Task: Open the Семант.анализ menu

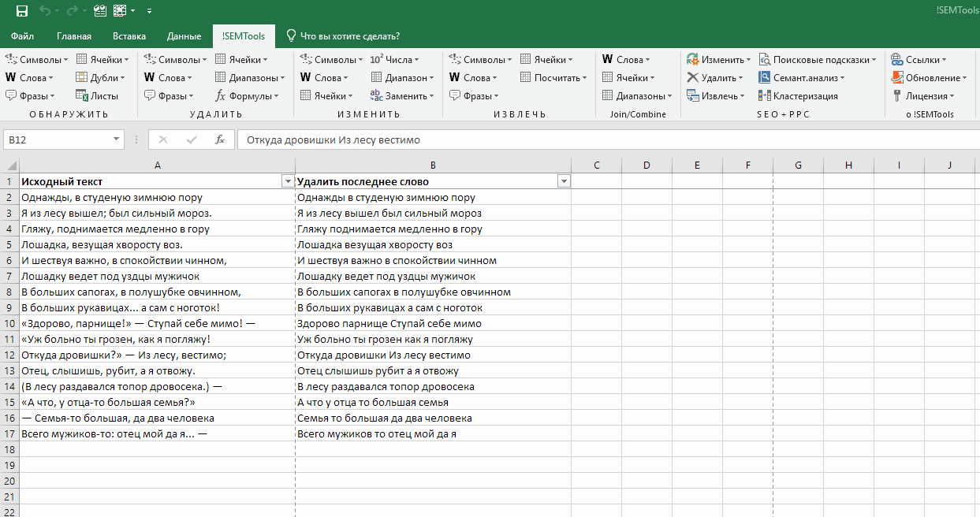Action: 801,77
